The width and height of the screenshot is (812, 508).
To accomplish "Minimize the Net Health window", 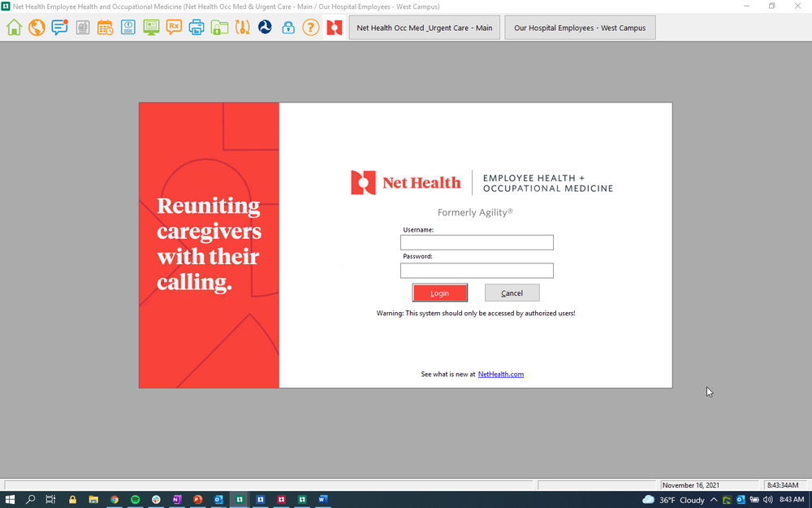I will click(x=747, y=7).
